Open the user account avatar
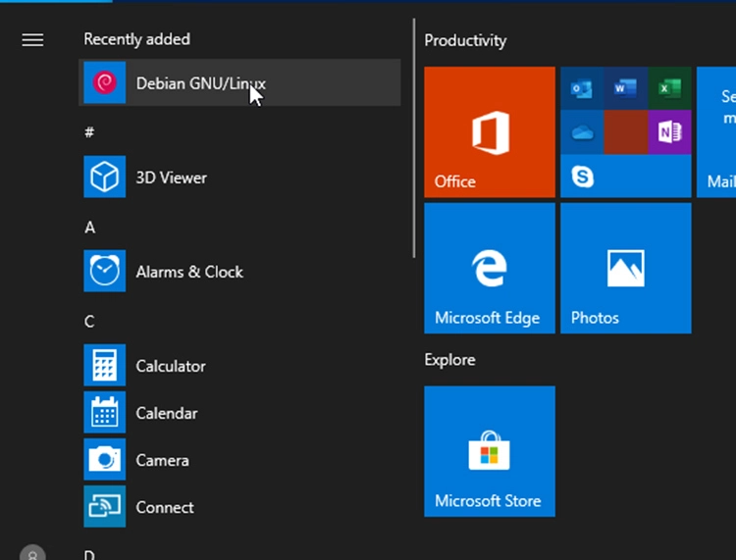736x560 pixels. tap(32, 553)
